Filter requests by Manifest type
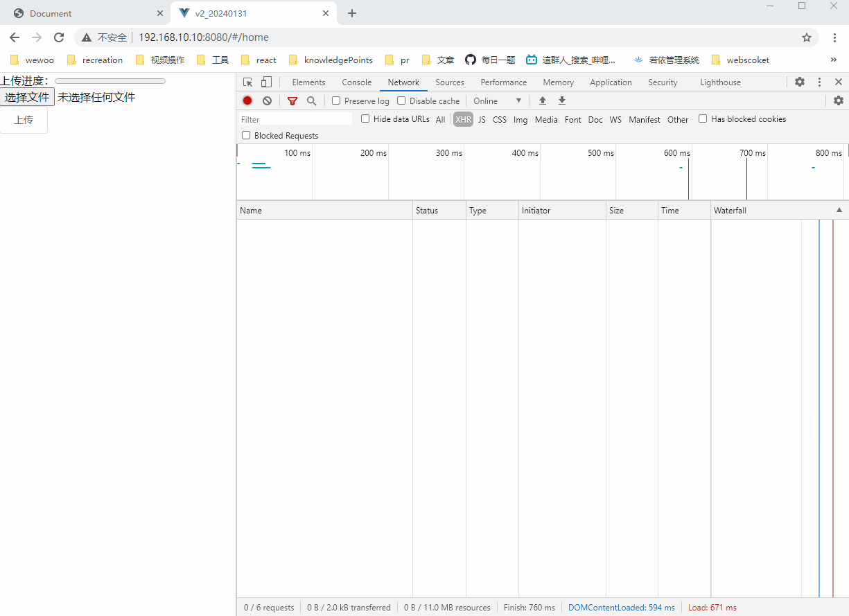The height and width of the screenshot is (616, 849). click(645, 119)
